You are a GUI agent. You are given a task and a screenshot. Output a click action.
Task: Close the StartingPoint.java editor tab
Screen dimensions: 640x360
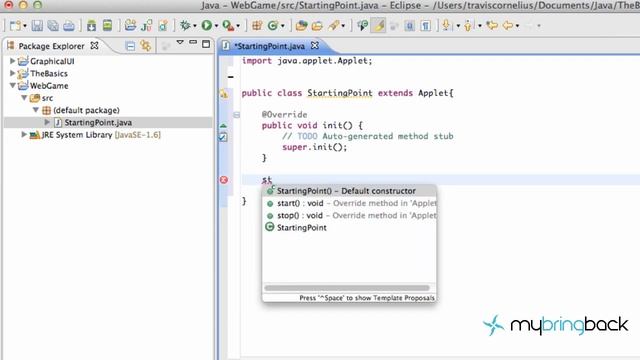(315, 46)
